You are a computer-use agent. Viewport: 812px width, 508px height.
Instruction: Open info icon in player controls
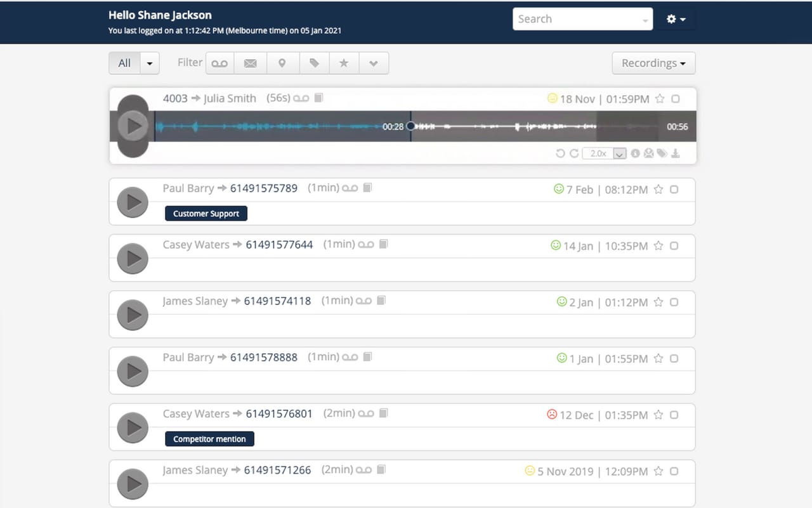(x=635, y=153)
